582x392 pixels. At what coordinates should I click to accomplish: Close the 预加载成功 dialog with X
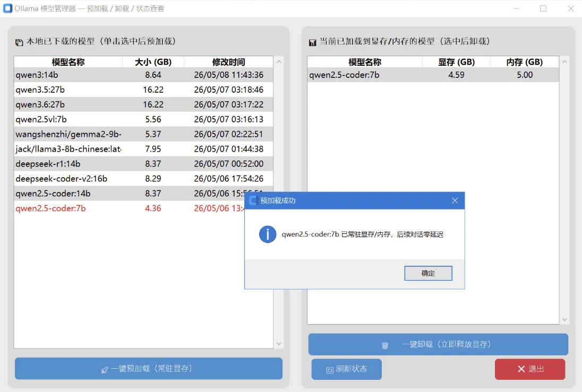455,201
